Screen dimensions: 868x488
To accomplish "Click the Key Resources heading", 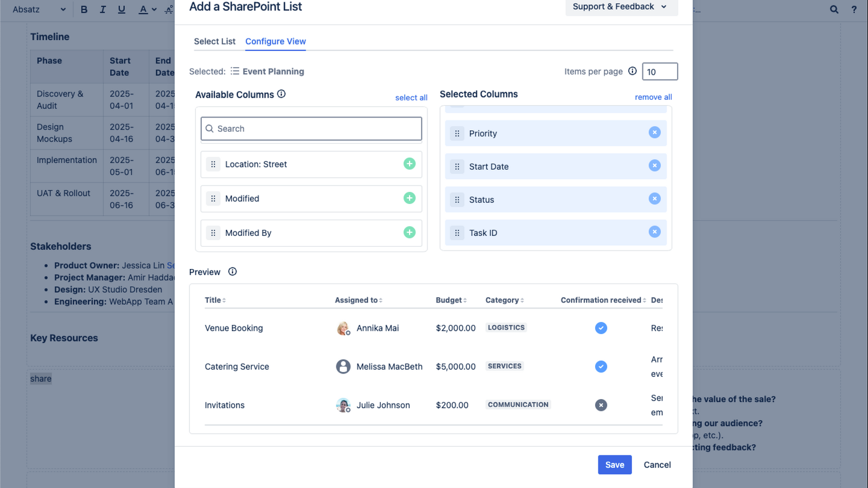I will tap(64, 338).
